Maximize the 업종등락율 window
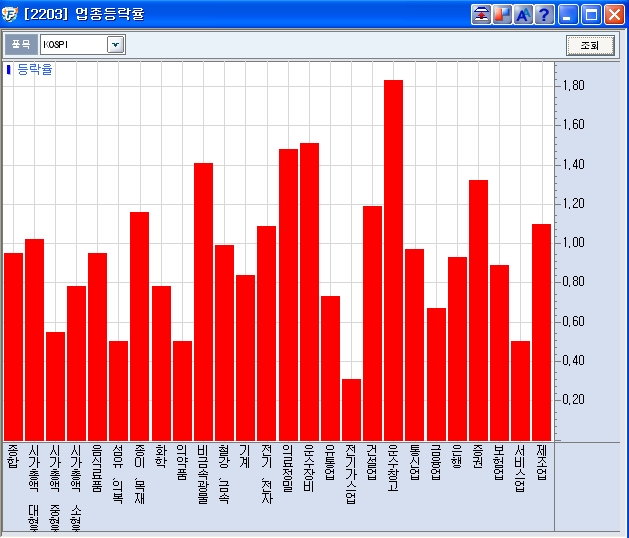The height and width of the screenshot is (538, 629). [591, 15]
